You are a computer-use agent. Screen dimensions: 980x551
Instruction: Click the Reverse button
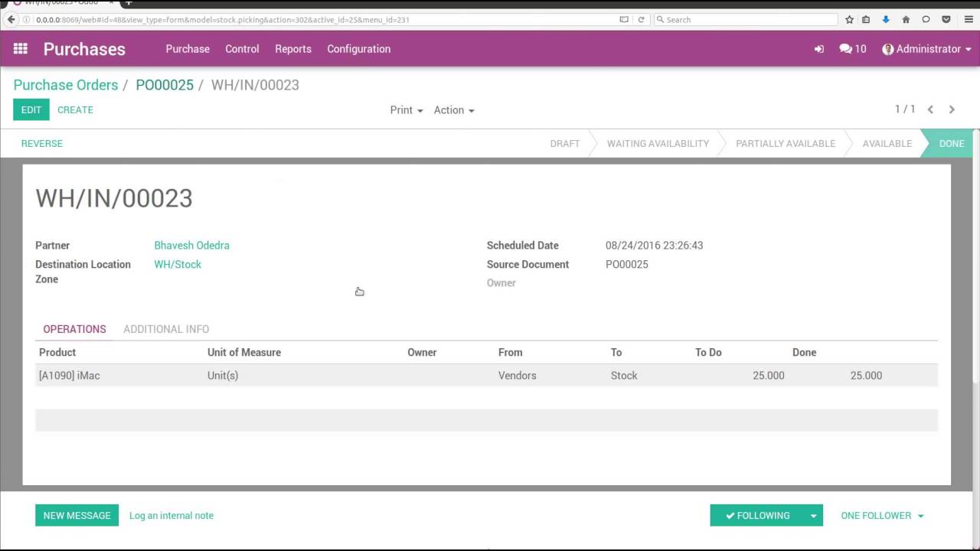pyautogui.click(x=42, y=143)
